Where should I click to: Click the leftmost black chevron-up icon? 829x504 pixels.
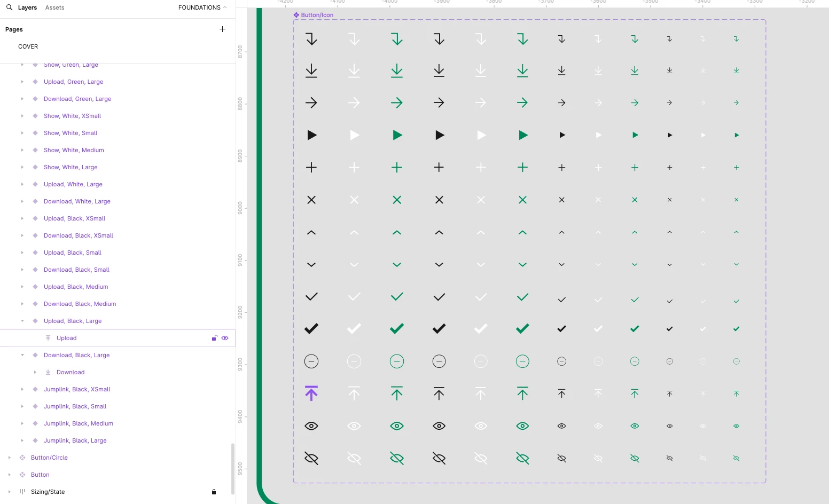tap(311, 233)
